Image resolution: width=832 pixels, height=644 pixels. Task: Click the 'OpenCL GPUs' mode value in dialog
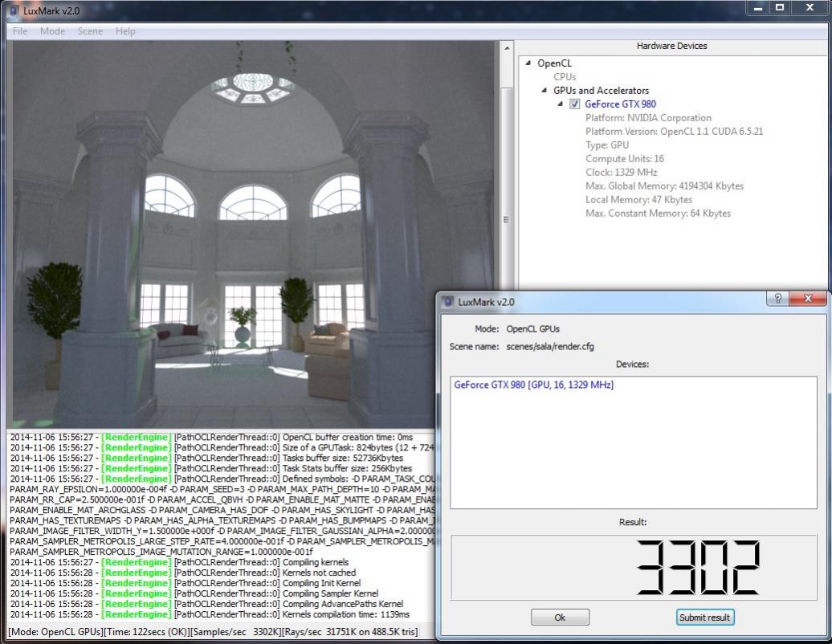[x=532, y=329]
